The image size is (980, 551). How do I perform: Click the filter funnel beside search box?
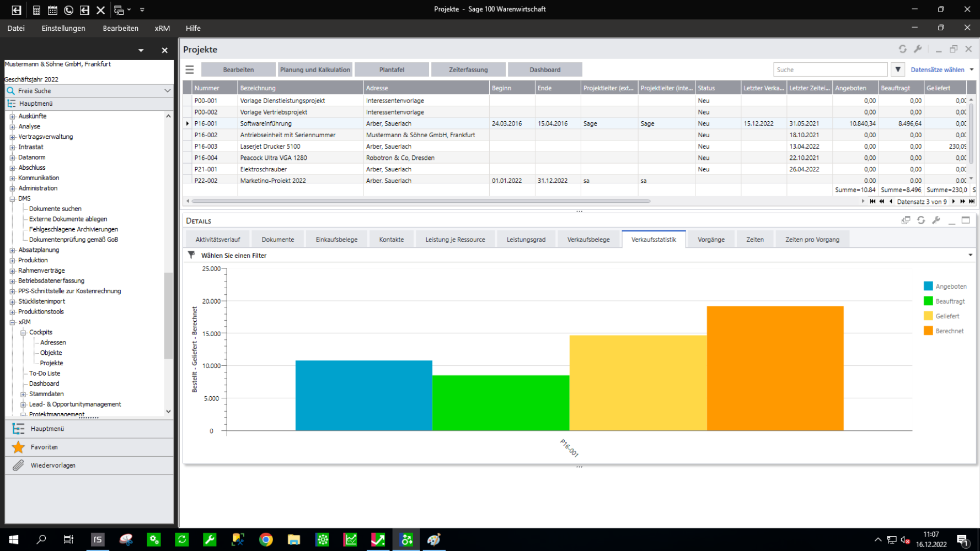(898, 70)
